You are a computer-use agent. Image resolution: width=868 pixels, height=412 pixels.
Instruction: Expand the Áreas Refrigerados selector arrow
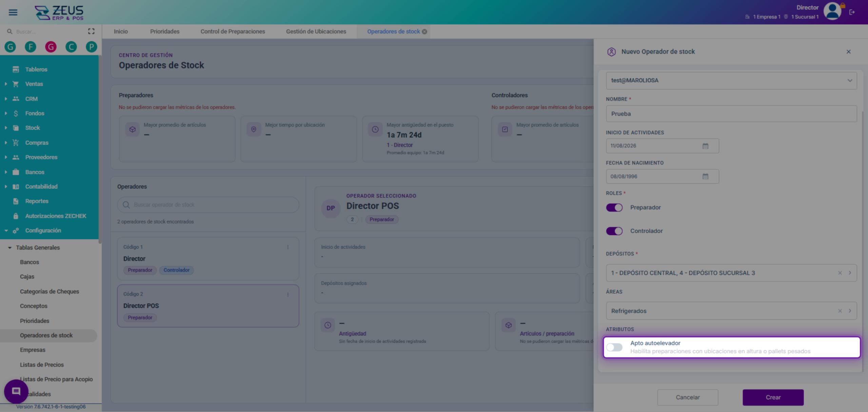[x=850, y=311]
